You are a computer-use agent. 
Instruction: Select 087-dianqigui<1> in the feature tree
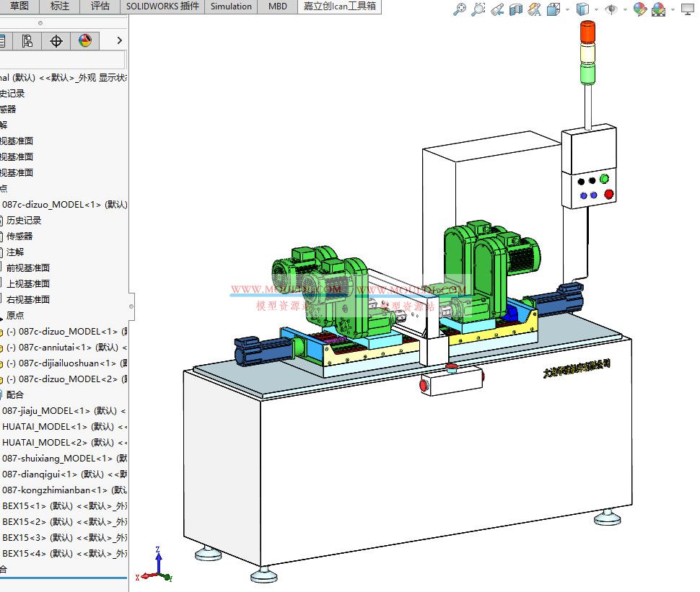pyautogui.click(x=43, y=474)
